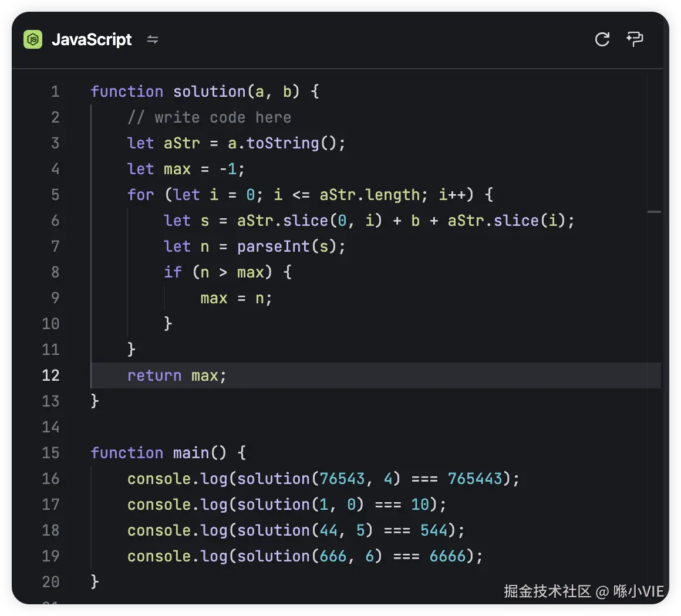Click line number 5 beside the for loop
This screenshot has width=681, height=616.
55,195
